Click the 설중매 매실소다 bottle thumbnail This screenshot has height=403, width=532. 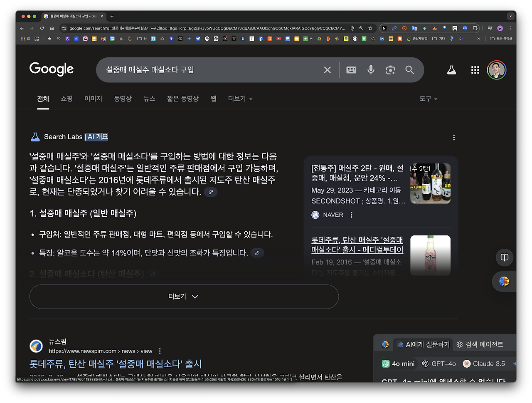click(x=430, y=255)
